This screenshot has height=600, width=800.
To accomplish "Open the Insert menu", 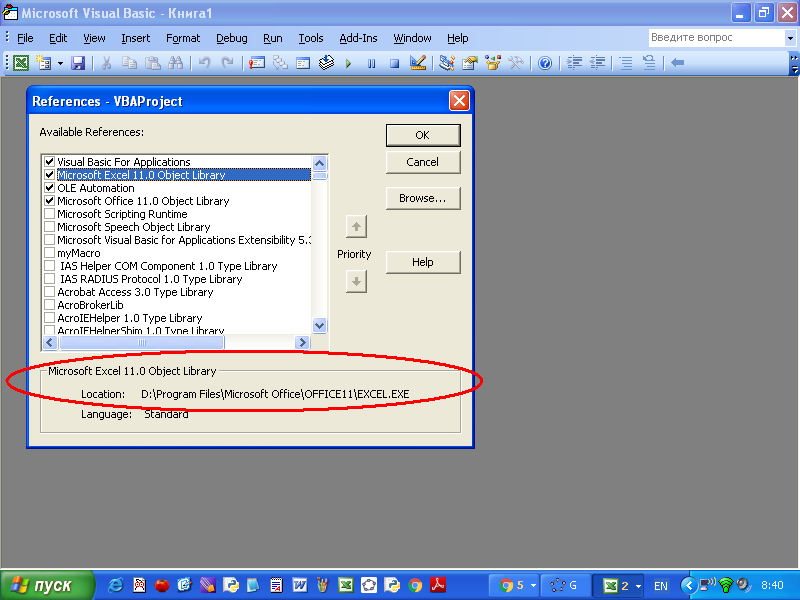I will 136,38.
